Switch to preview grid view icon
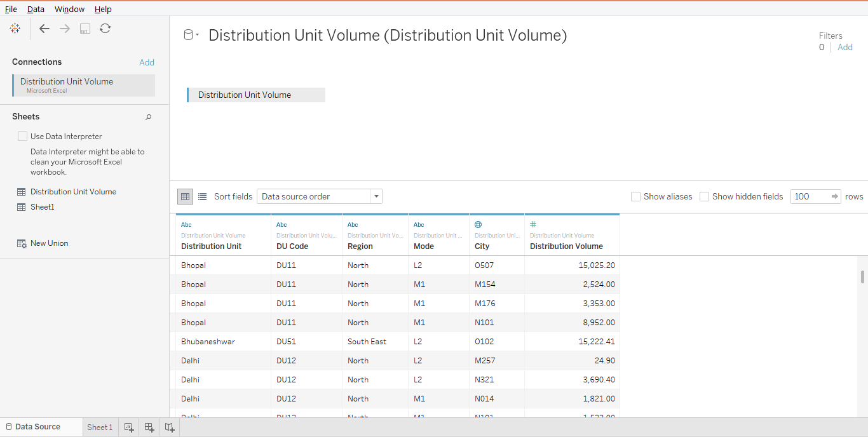This screenshot has width=868, height=437. tap(185, 197)
